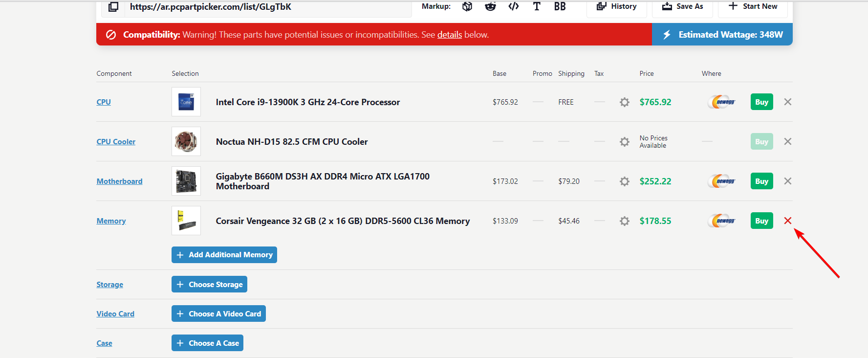Click the $173.02 motherboard base price
Image resolution: width=868 pixels, height=358 pixels.
point(505,181)
